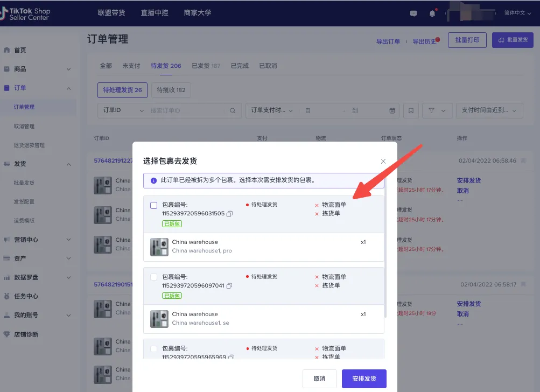Click the bookmark icon near order filters

point(411,110)
